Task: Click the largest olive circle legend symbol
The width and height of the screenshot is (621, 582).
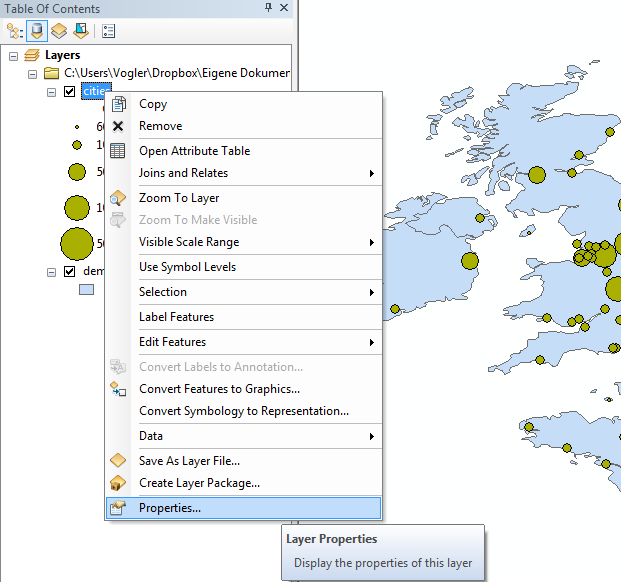Action: pos(77,243)
